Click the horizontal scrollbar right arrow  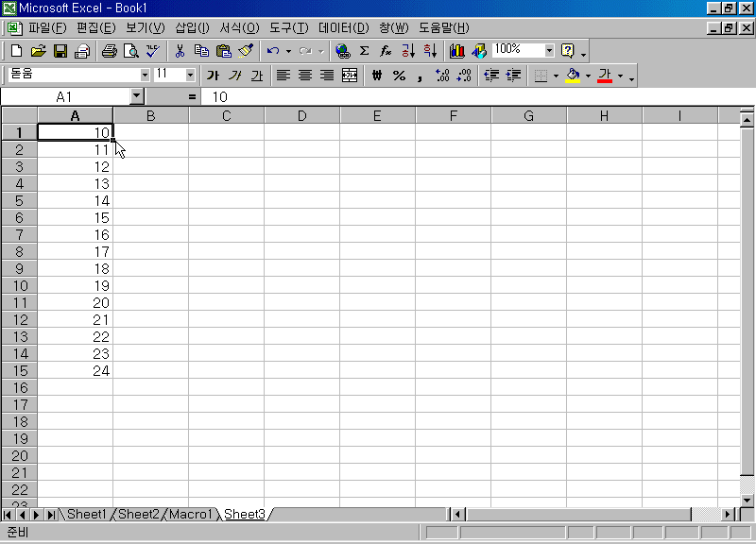[x=728, y=515]
